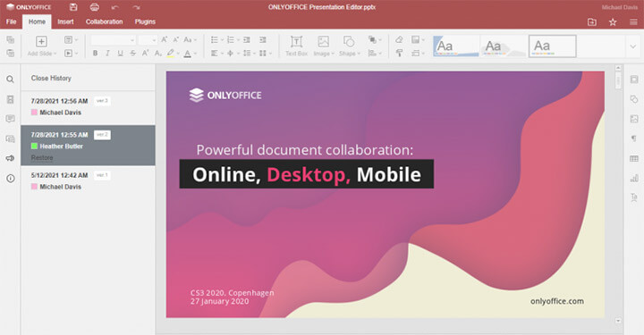This screenshot has height=335, width=644.
Task: Open Chart settings in right sidebar
Action: click(x=634, y=179)
